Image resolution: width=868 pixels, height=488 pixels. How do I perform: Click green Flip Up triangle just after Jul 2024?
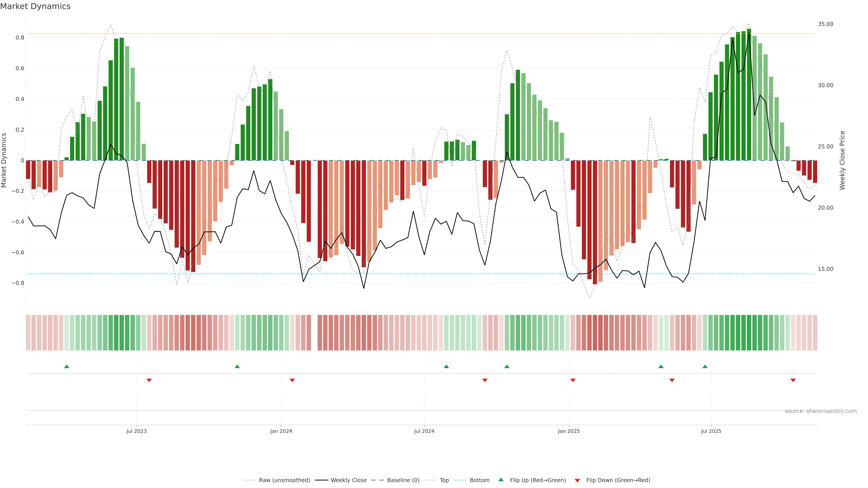pyautogui.click(x=446, y=366)
